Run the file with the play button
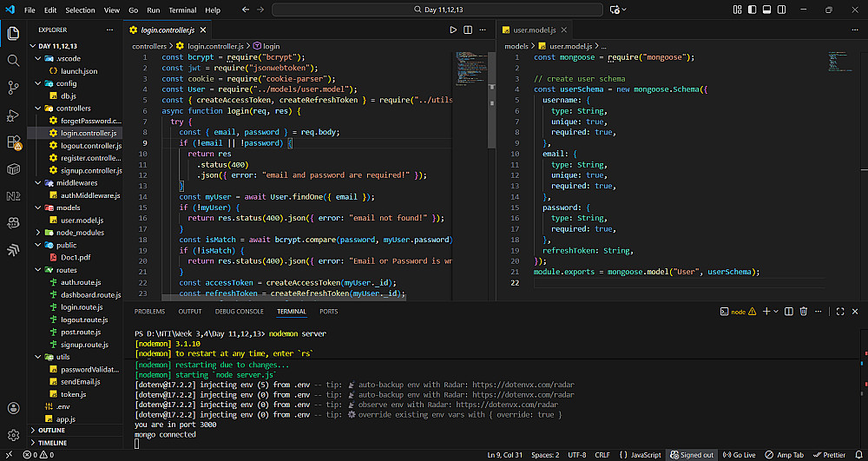 click(x=453, y=30)
